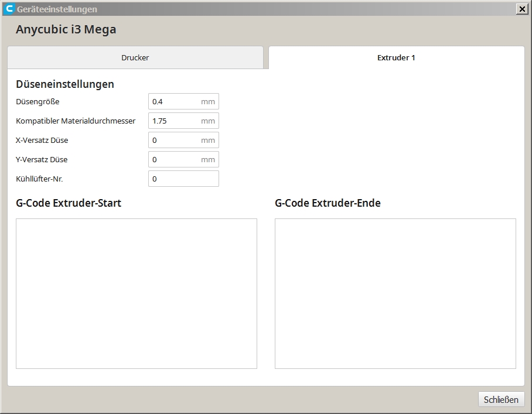Click the Düsengröße value field
Screen dimensions: 532x414
coord(176,101)
